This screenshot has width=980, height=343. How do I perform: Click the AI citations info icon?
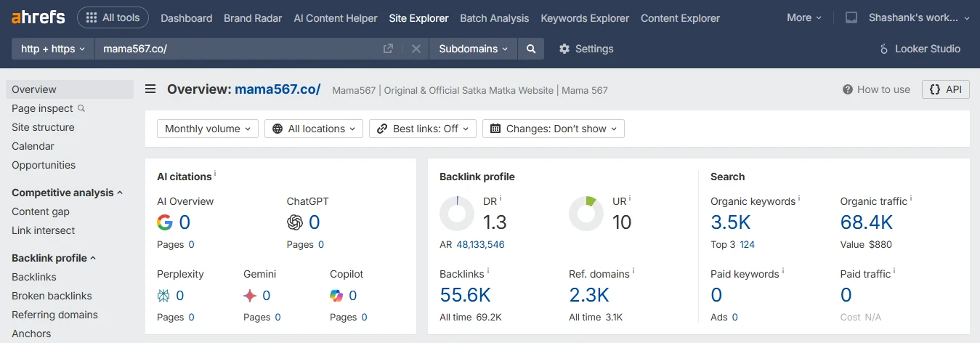point(215,174)
